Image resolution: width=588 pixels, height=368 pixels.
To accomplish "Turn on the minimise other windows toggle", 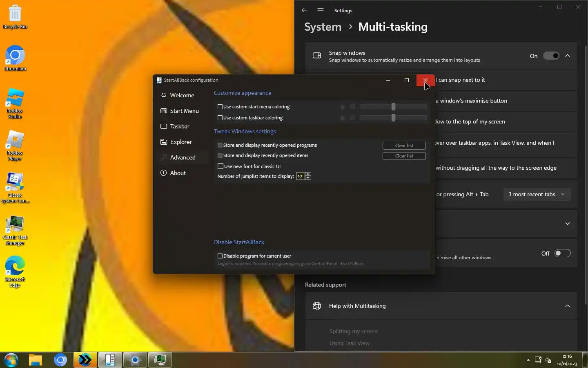I will point(562,254).
